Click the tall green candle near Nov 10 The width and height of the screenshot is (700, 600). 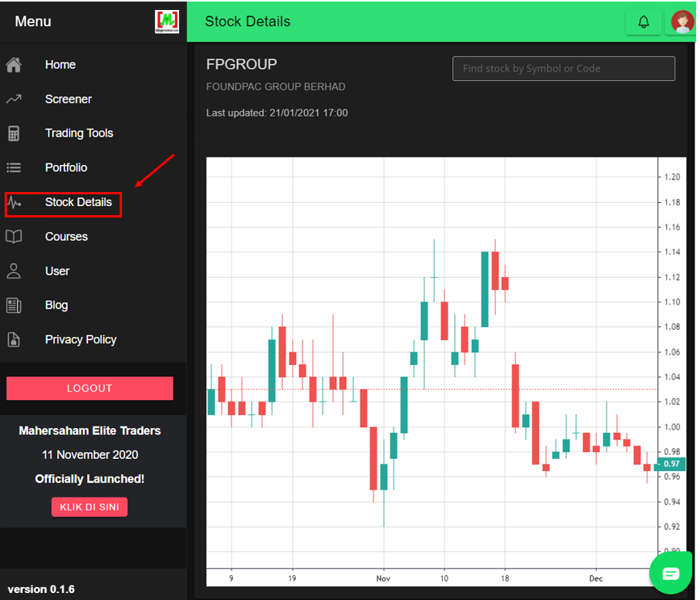(424, 320)
